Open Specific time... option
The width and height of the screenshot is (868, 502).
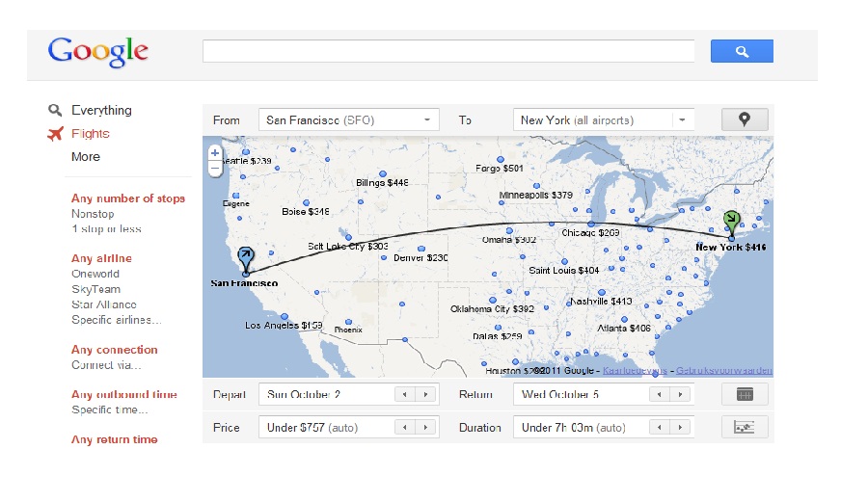[x=110, y=410]
